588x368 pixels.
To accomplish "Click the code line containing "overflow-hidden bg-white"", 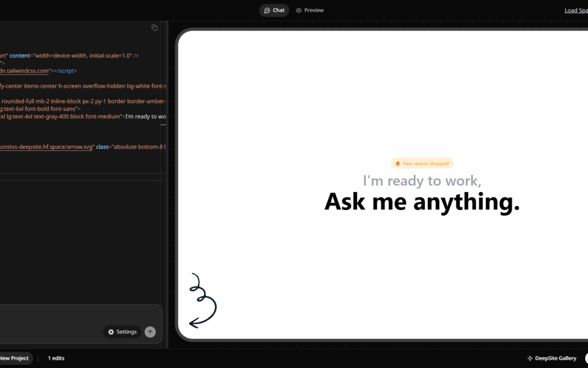I will tap(83, 86).
